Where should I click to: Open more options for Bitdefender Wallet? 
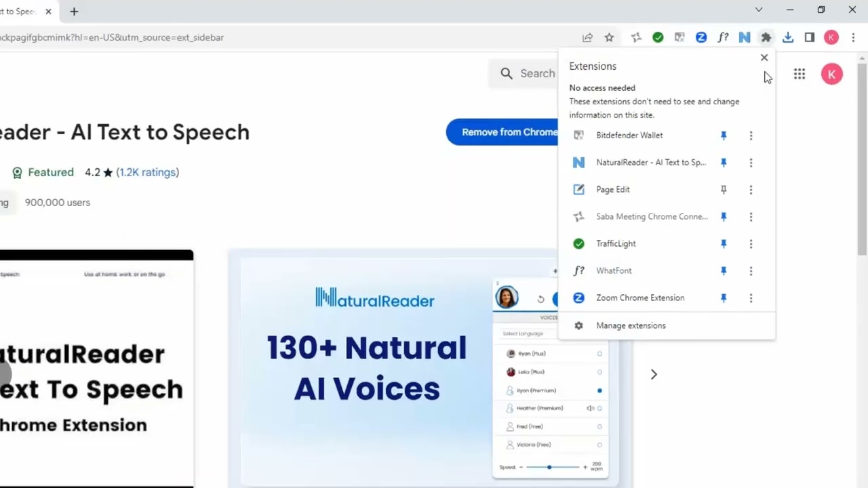point(751,136)
